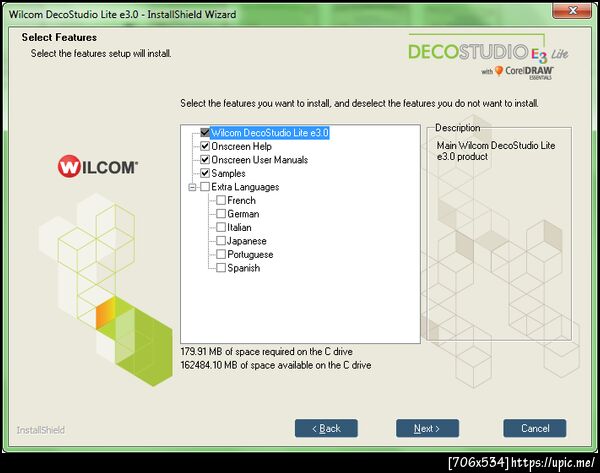
Task: Toggle the Onscreen User Manuals checkbox
Action: tap(205, 160)
